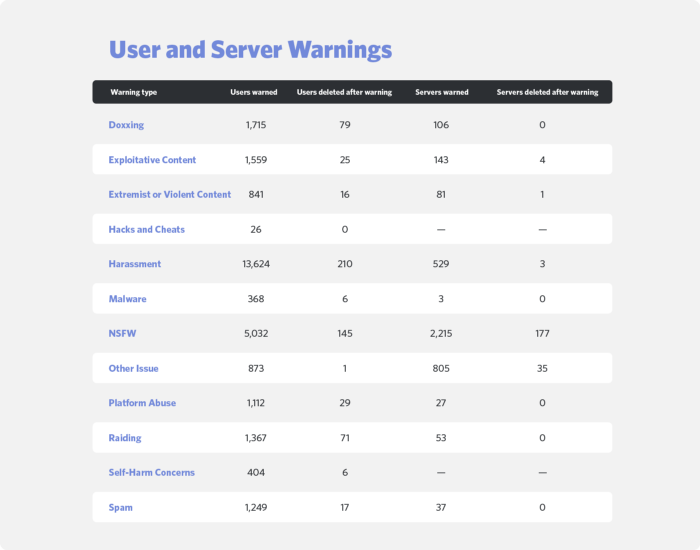Click the NSFW row label
Screen dimensions: 700x550
[122, 334]
